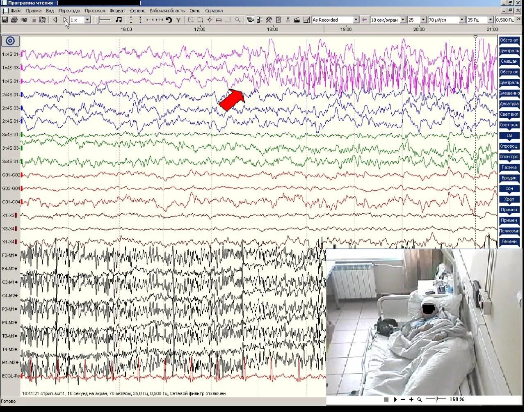Screen dimensions: 525x420
Task: Click the Сон event button
Action: (x=509, y=189)
